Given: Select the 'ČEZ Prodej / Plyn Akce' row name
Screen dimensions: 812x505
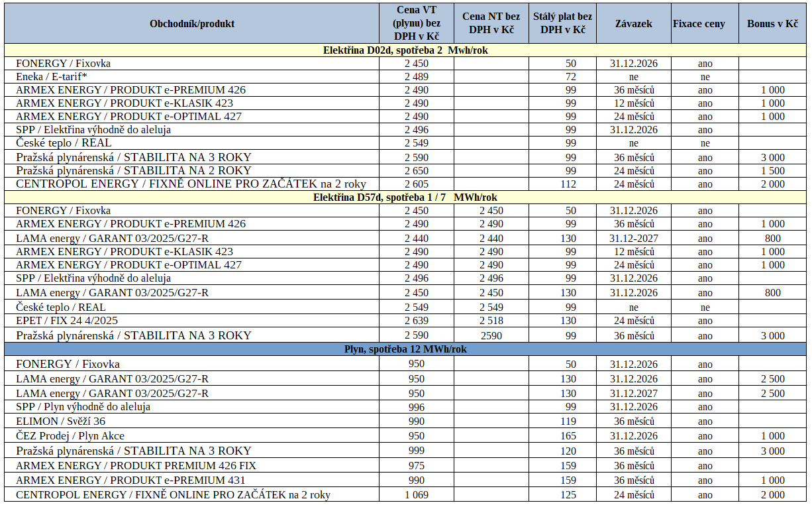Looking at the screenshot, I should point(70,436).
